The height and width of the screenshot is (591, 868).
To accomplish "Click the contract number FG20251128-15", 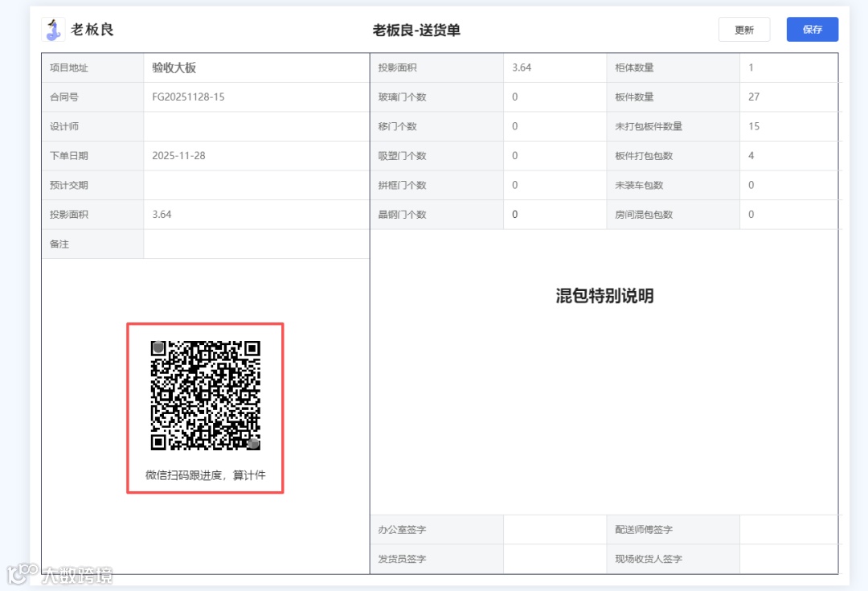I will [188, 97].
